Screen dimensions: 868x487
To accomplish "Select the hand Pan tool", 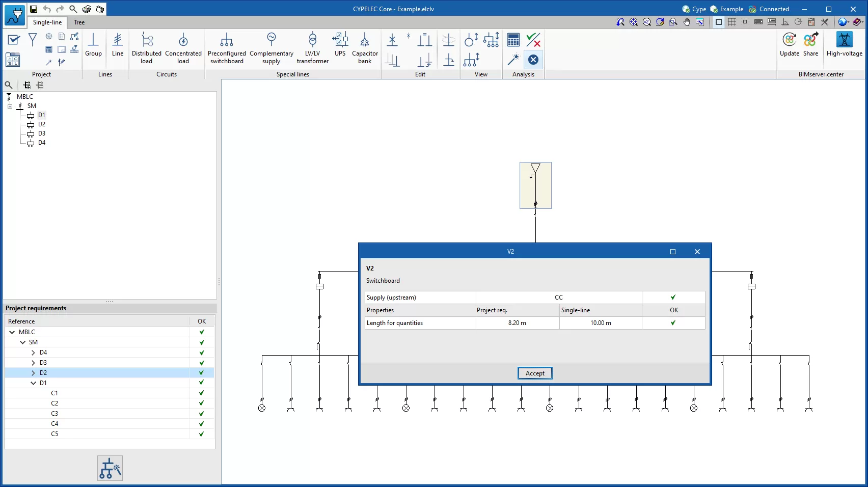I will coord(687,22).
